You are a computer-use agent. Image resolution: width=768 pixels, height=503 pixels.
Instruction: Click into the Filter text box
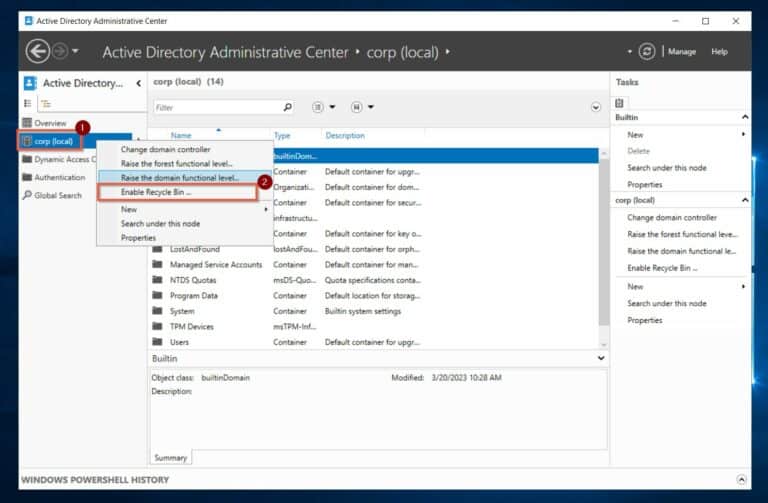tap(217, 107)
